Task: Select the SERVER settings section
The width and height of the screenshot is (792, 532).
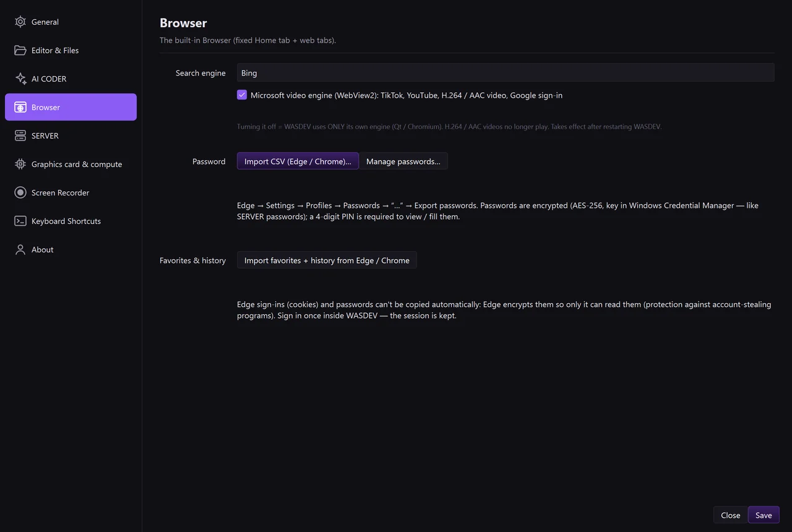Action: coord(71,135)
